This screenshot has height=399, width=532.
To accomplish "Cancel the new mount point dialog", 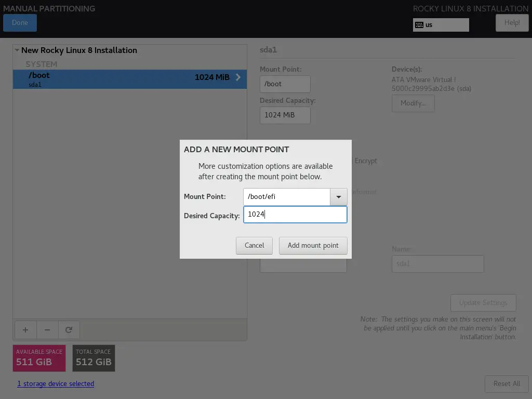I will point(254,246).
